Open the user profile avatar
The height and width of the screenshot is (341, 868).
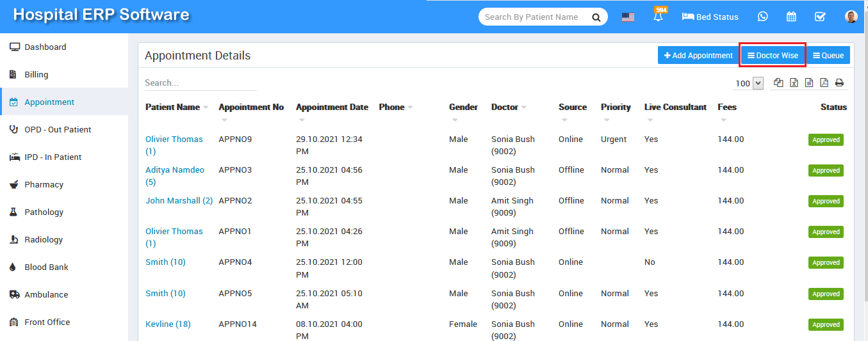851,17
